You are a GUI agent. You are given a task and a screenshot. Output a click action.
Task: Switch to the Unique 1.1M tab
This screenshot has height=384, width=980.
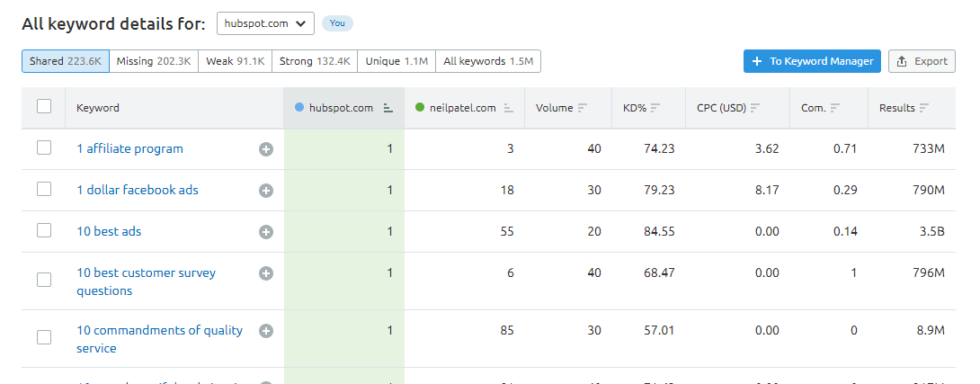396,61
